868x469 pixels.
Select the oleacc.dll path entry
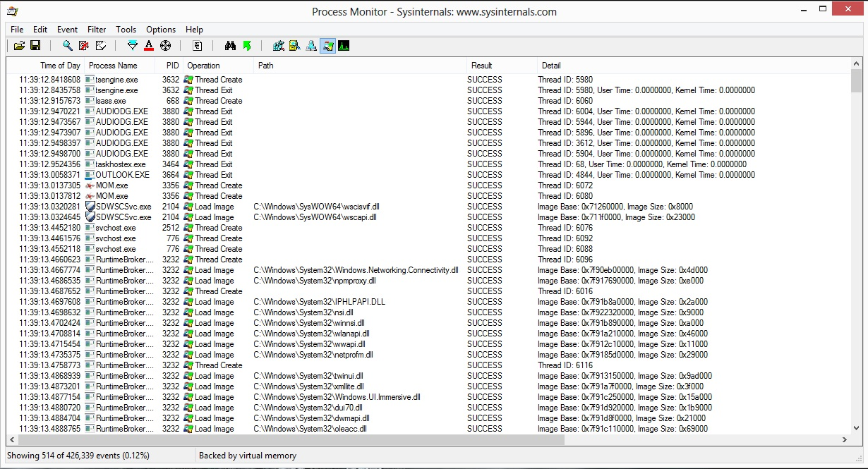point(310,429)
